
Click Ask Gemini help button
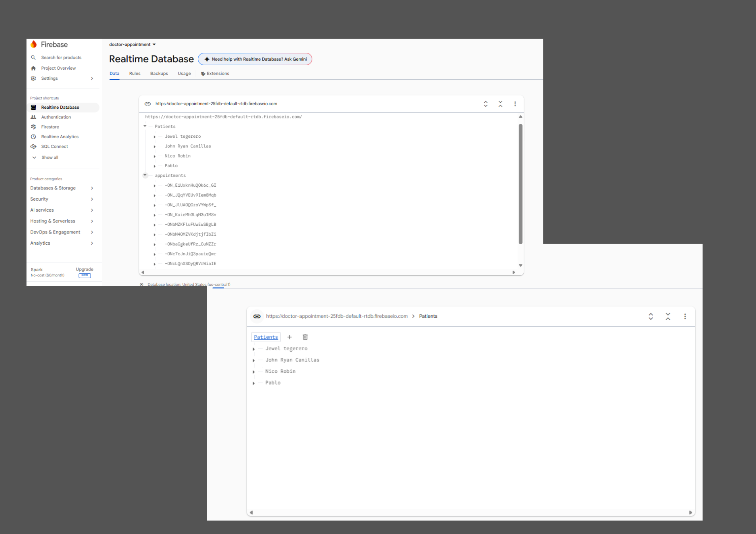(x=255, y=59)
